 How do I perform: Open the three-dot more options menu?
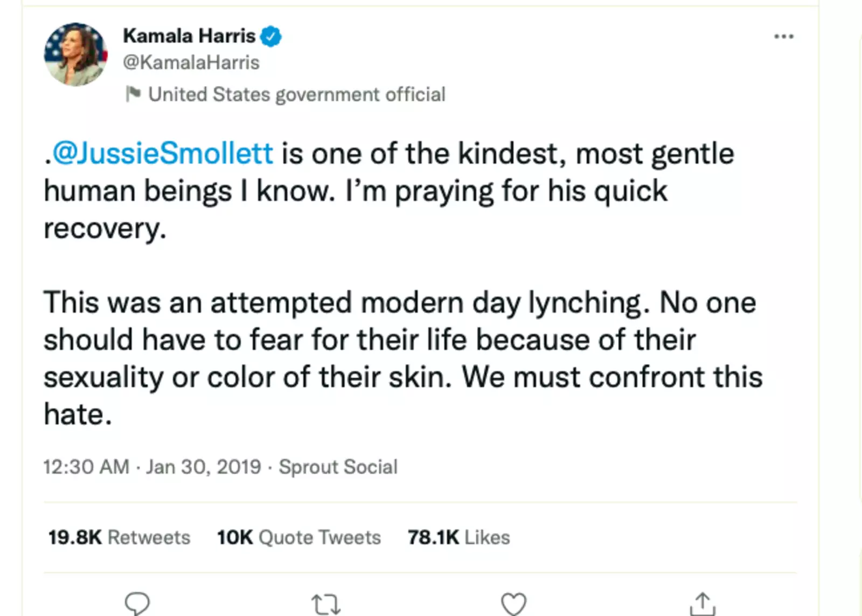(783, 37)
